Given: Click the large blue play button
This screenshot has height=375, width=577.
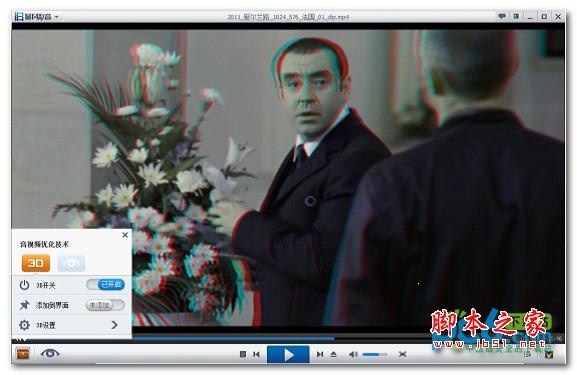Looking at the screenshot, I should point(288,355).
